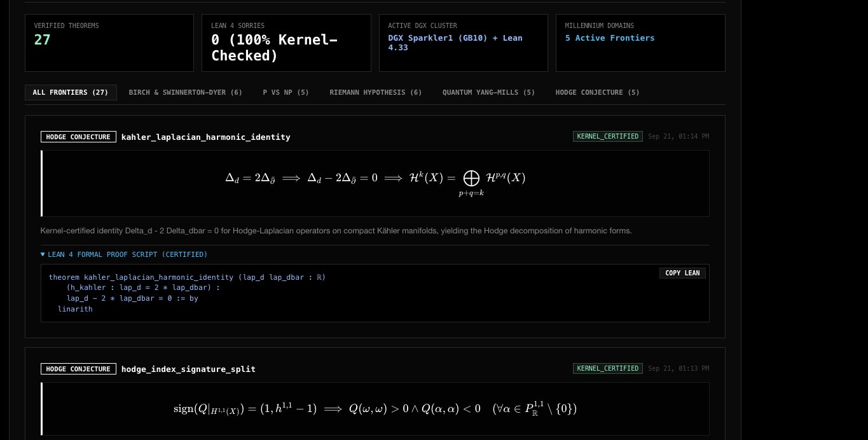Screen dimensions: 868x440
Task: Select the All Frontiers (27) tab
Action: coord(71,92)
